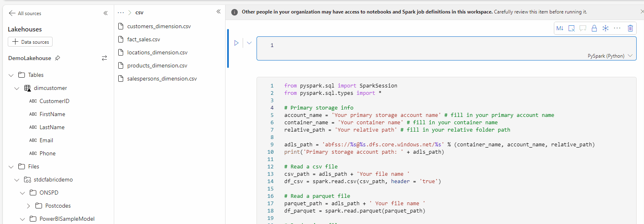The height and width of the screenshot is (224, 644).
Task: Click swap lakehouse arrows icon
Action: coord(104,58)
